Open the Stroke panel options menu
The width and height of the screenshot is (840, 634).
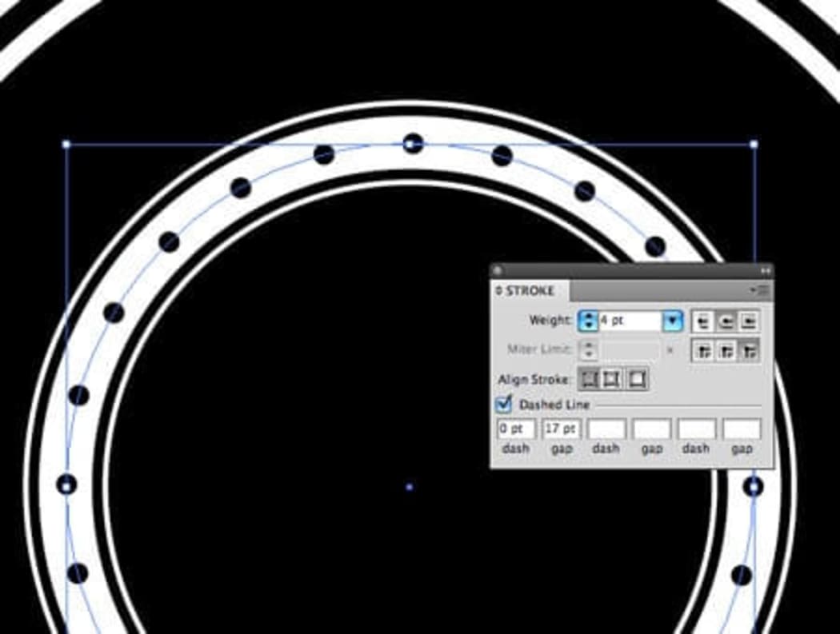(762, 290)
